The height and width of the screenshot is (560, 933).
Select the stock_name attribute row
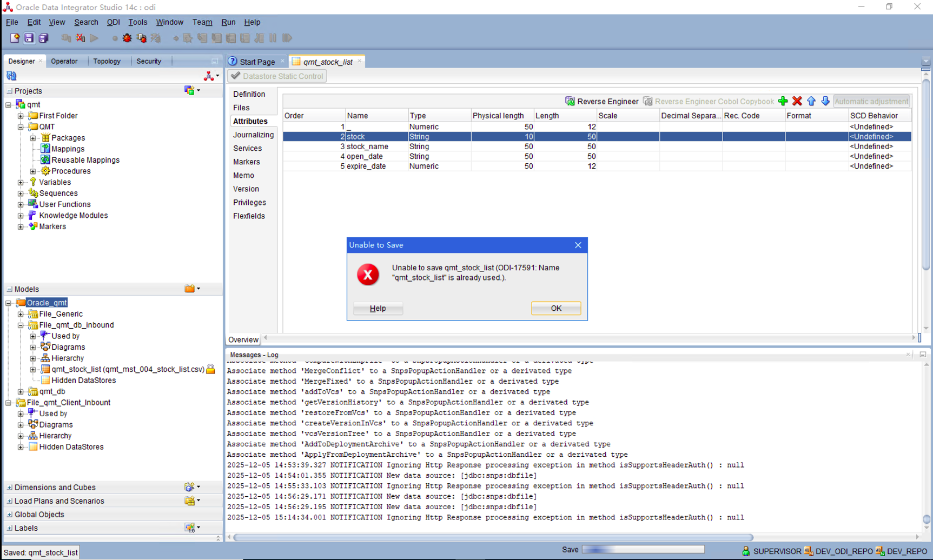click(597, 146)
